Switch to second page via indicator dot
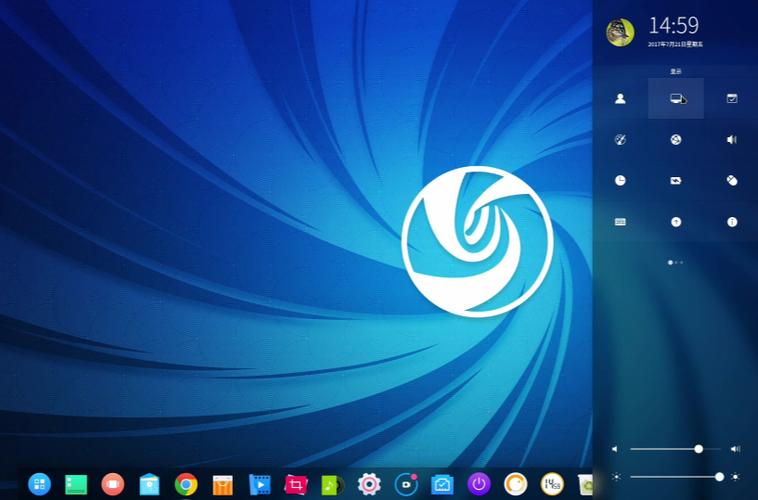The height and width of the screenshot is (500, 758). point(676,262)
